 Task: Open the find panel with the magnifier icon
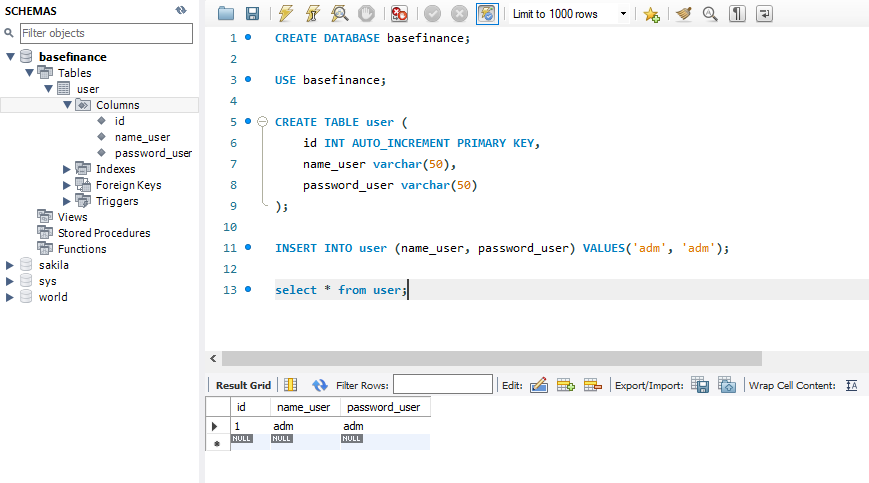710,14
